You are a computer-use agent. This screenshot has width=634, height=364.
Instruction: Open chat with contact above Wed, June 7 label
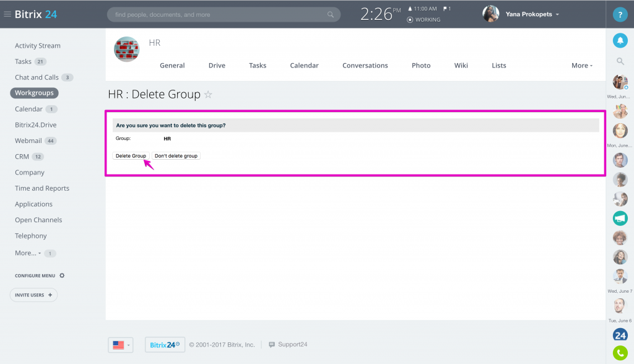[620, 277]
